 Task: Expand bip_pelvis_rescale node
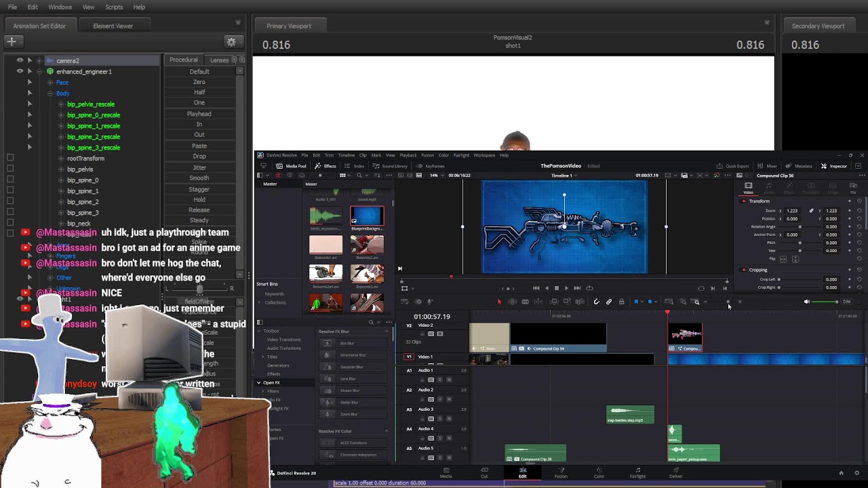(60, 104)
